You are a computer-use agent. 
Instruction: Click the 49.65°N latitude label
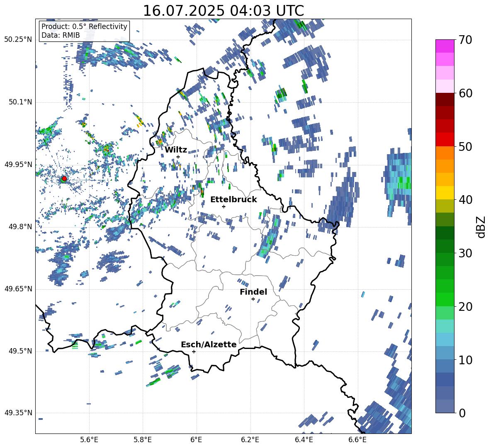click(18, 289)
